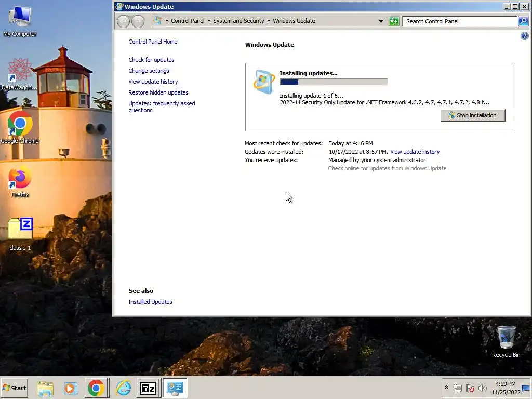Image resolution: width=532 pixels, height=399 pixels.
Task: Launch Firefox from the desktop
Action: pyautogui.click(x=20, y=181)
